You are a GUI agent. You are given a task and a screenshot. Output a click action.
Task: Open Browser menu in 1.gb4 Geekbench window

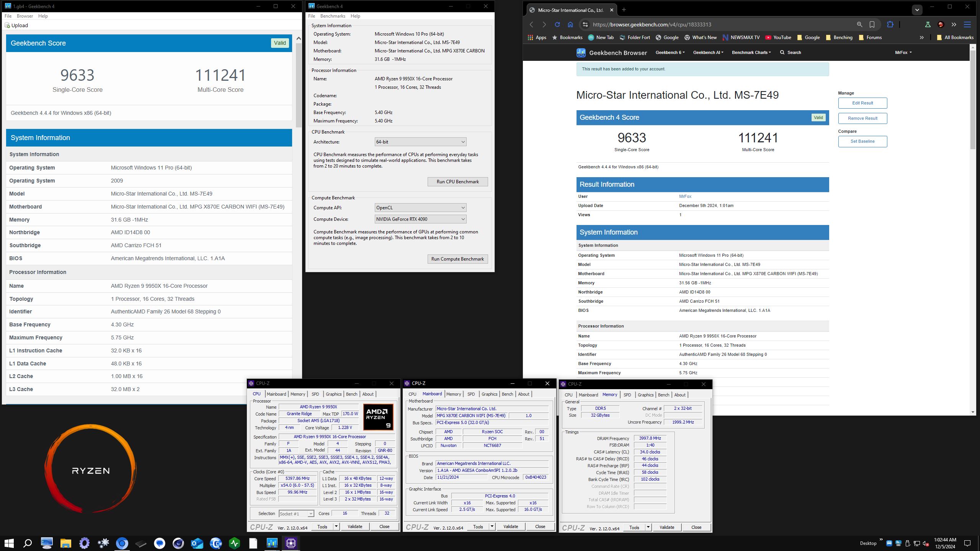[25, 16]
